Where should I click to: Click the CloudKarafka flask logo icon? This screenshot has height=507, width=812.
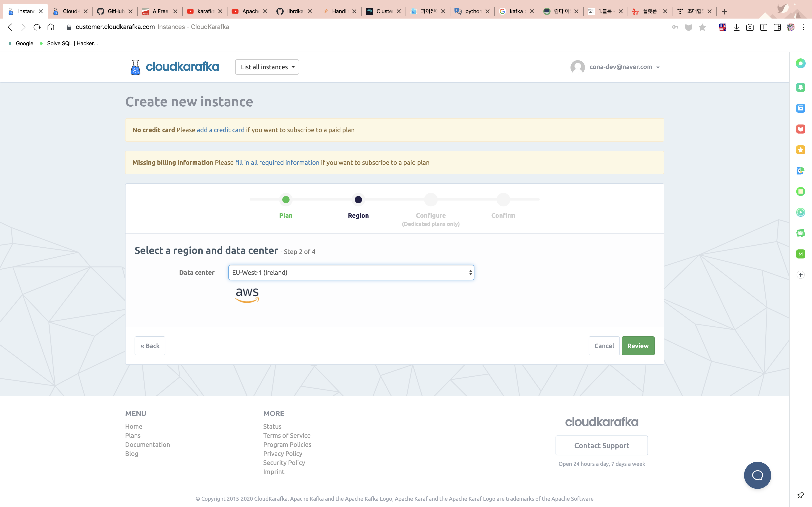pyautogui.click(x=135, y=67)
